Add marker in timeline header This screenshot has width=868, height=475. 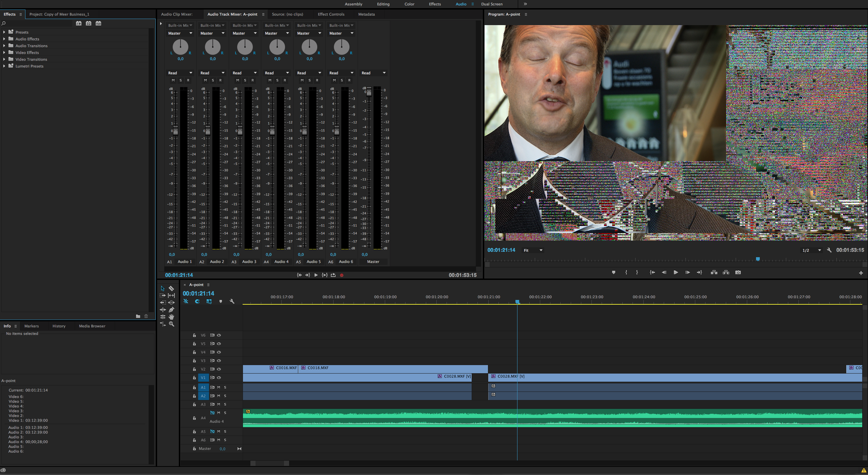point(221,301)
